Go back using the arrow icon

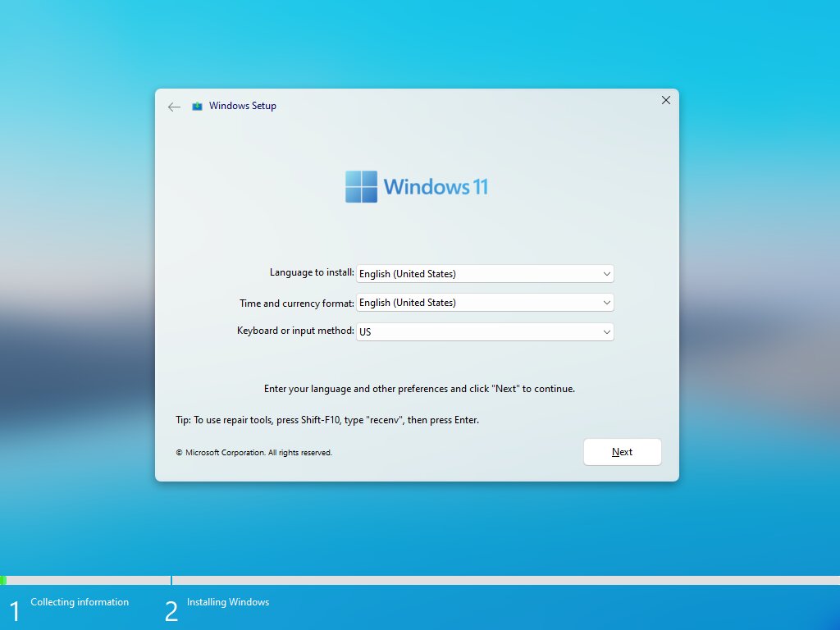point(174,107)
